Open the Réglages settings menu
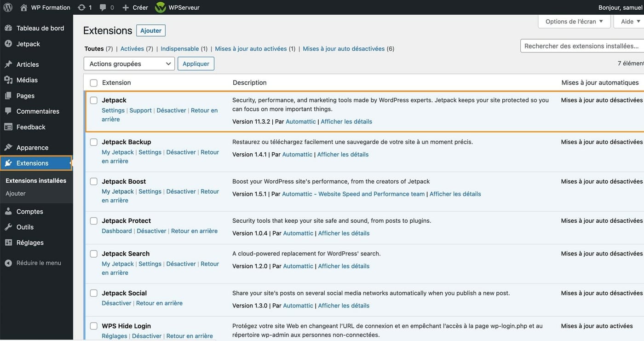Screen dimensions: 644x341 coord(30,243)
